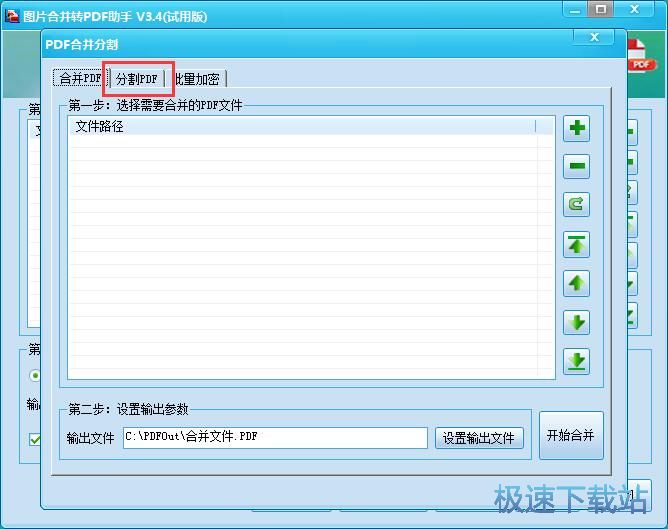The image size is (668, 529).
Task: Close the 图片合并转PDF助手 main window
Action: click(634, 9)
